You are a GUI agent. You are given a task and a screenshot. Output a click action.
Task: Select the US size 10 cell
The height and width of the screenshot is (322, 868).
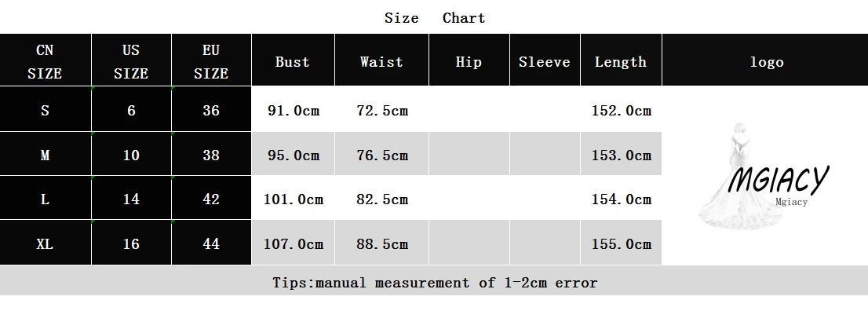point(131,155)
